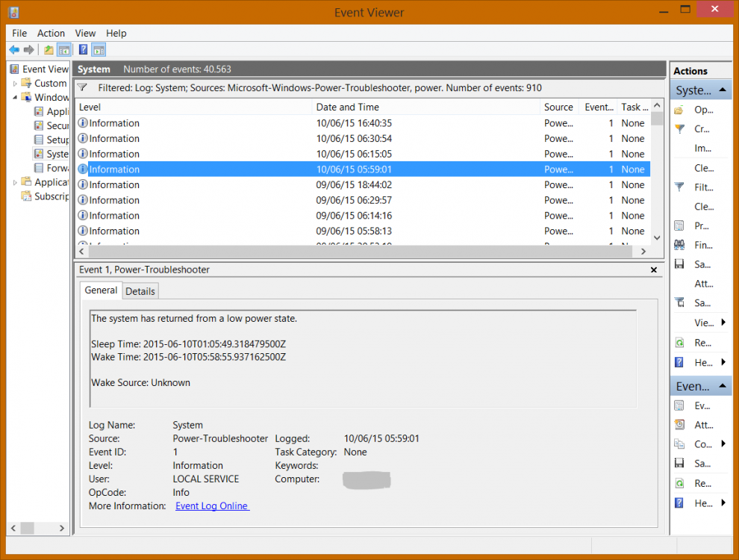739x560 pixels.
Task: Select Security log in tree
Action: 52,126
